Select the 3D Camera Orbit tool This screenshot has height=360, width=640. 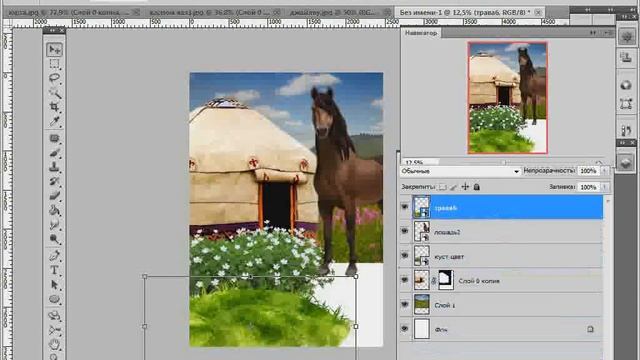(54, 330)
